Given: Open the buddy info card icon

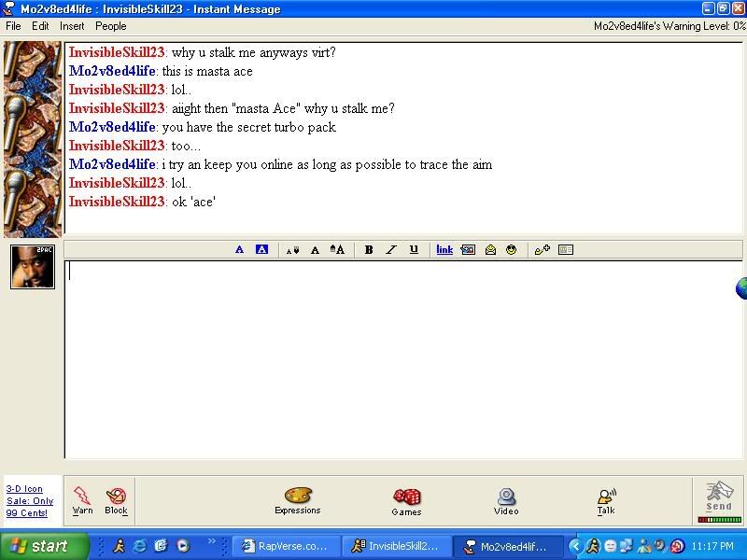Looking at the screenshot, I should [566, 249].
